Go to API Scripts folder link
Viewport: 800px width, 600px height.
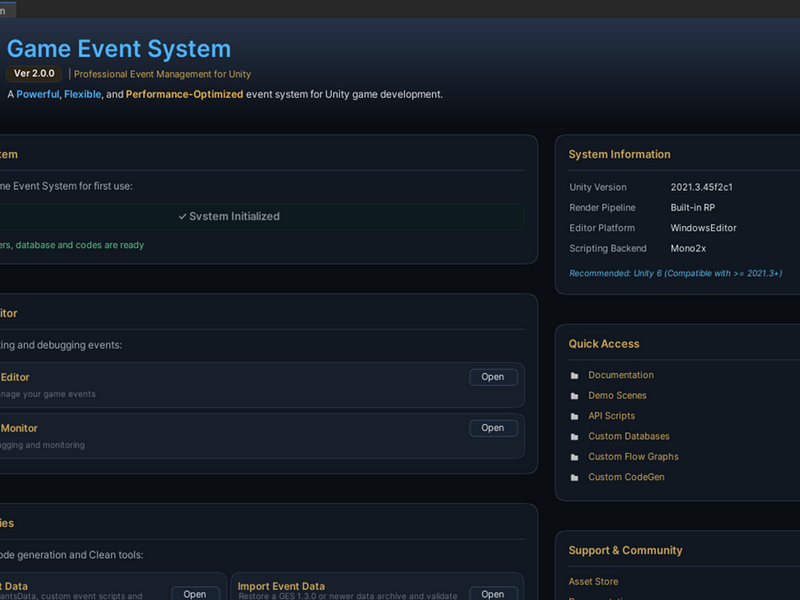(x=612, y=416)
